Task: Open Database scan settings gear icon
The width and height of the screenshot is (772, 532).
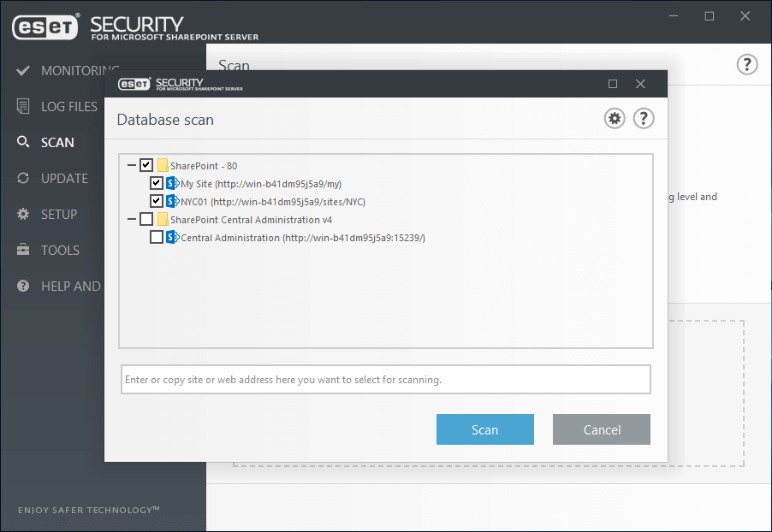Action: click(615, 119)
